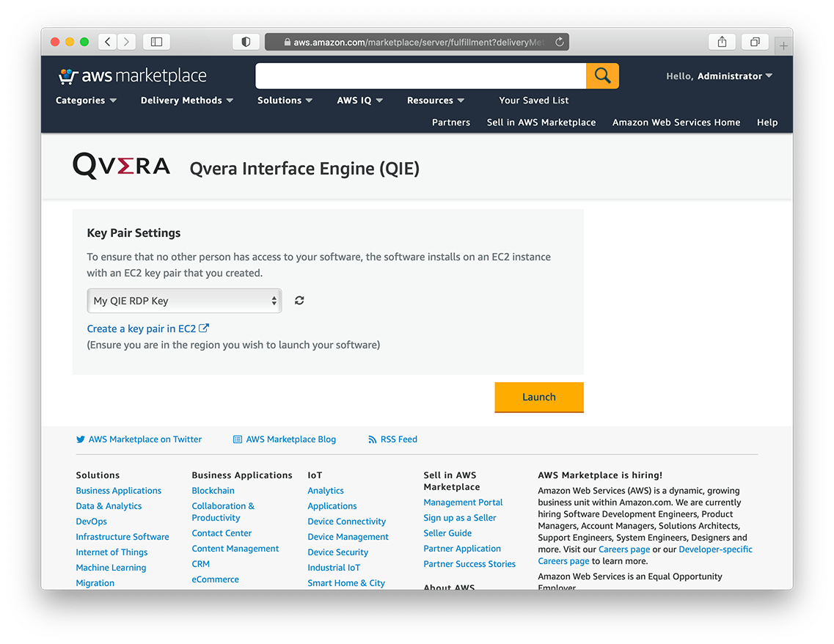Screen dimensions: 834x644
Task: Open the CRM footer link
Action: click(200, 564)
